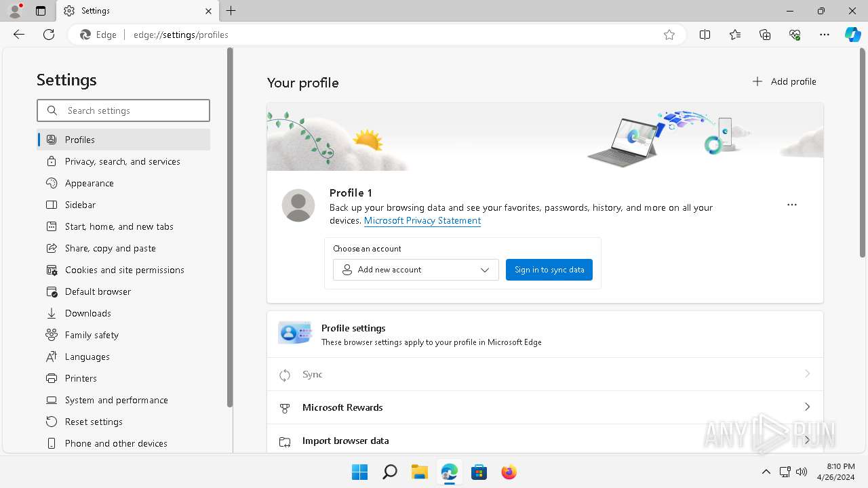Open tab actions menu icon
The height and width of the screenshot is (488, 868).
[x=41, y=11]
